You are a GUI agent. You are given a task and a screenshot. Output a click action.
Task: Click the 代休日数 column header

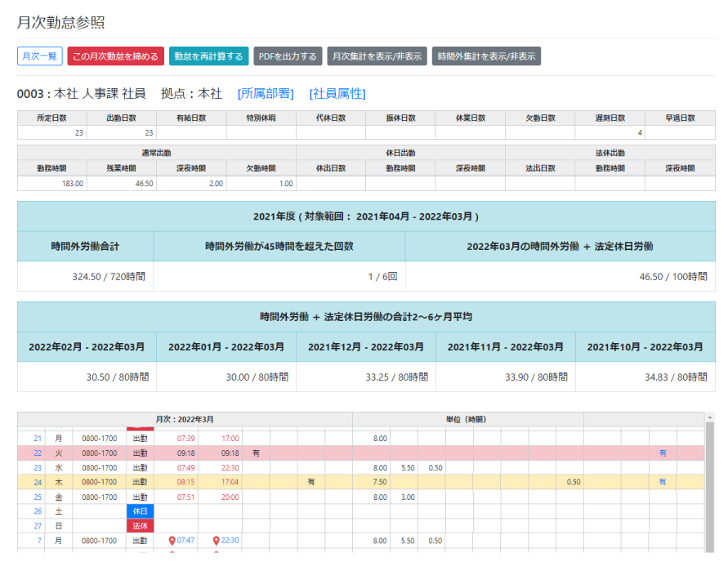331,118
